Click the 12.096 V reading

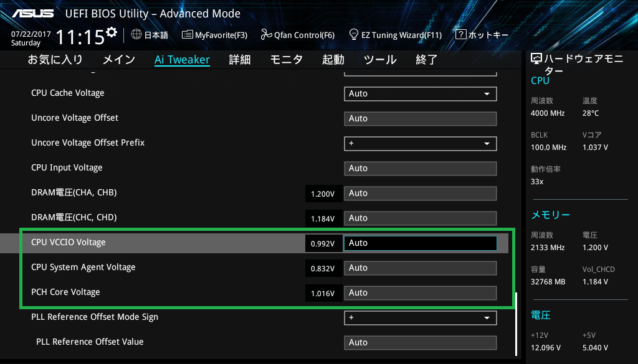coord(546,348)
